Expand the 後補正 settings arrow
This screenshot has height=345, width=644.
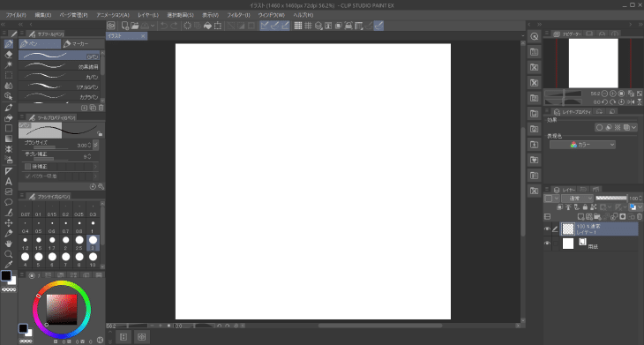[x=95, y=167]
